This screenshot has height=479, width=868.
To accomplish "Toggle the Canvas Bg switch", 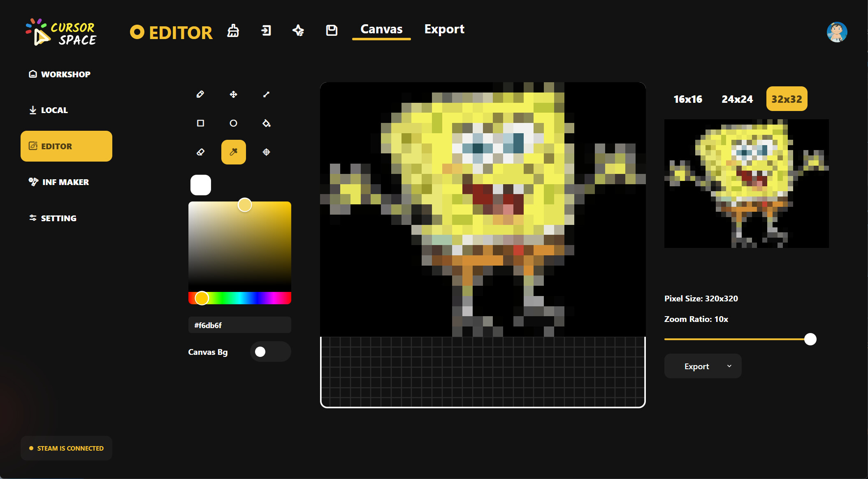I will pos(270,352).
